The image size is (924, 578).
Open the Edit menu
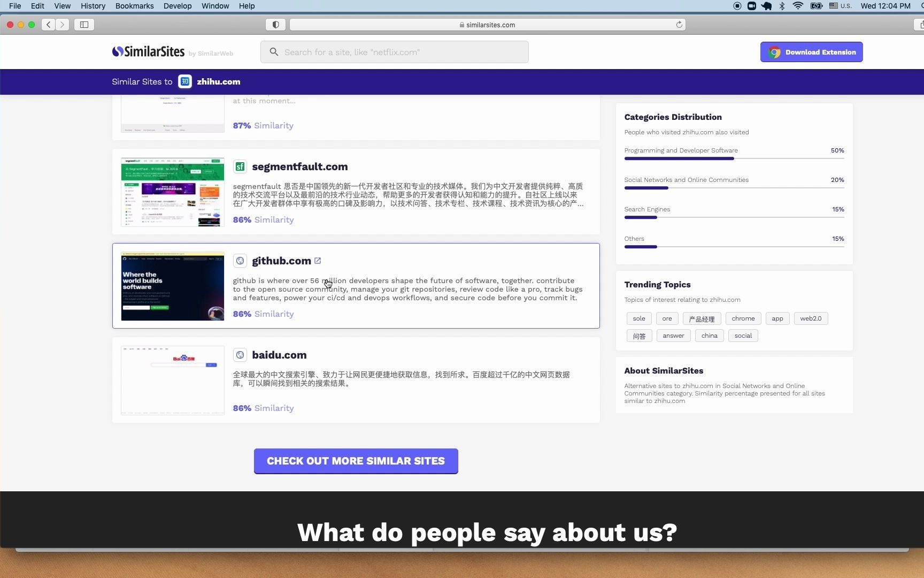(x=37, y=6)
